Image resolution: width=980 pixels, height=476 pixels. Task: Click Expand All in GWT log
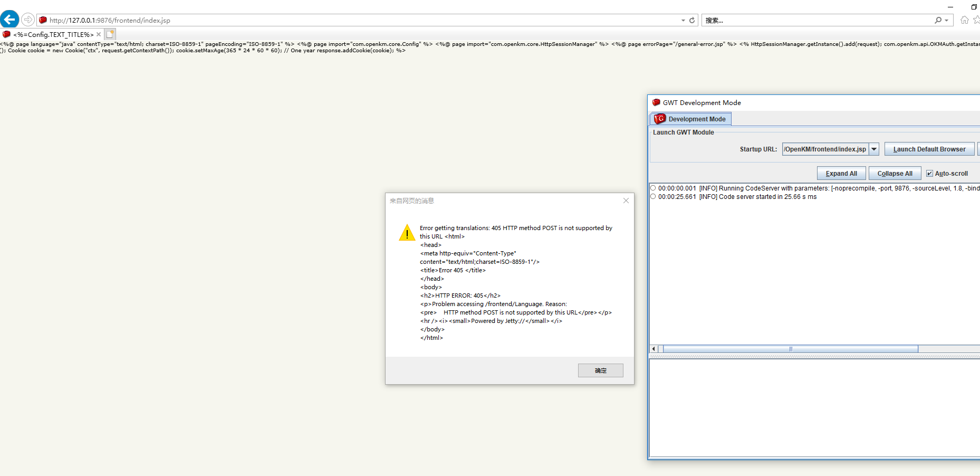[x=841, y=174]
